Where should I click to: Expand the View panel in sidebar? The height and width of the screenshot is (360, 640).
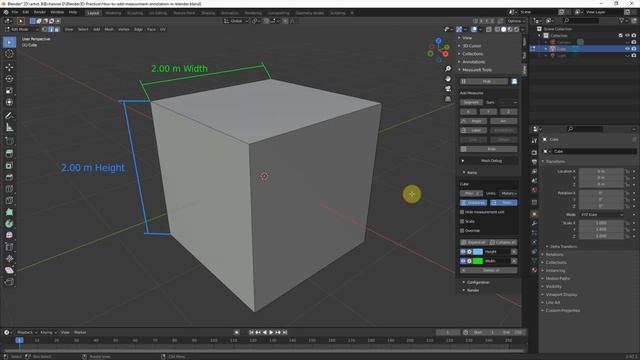pyautogui.click(x=467, y=38)
